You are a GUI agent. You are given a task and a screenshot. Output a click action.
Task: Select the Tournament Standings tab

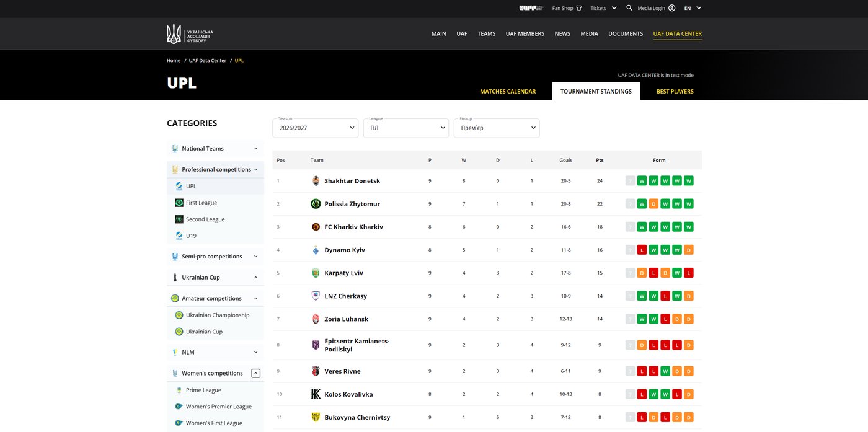pos(596,91)
